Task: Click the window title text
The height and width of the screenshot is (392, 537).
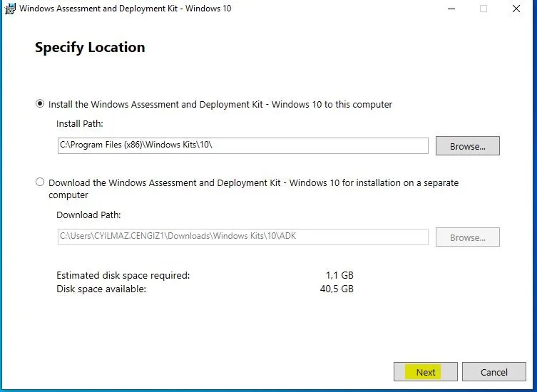Action: click(x=126, y=9)
